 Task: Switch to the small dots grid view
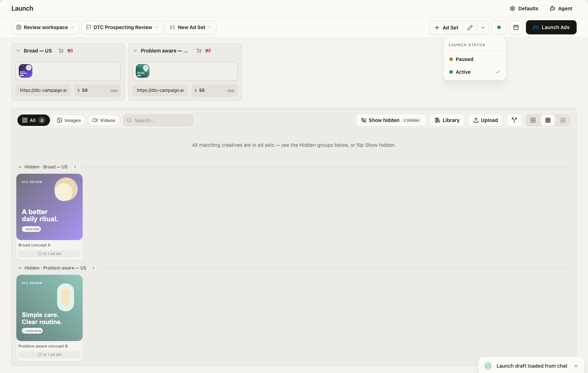563,120
